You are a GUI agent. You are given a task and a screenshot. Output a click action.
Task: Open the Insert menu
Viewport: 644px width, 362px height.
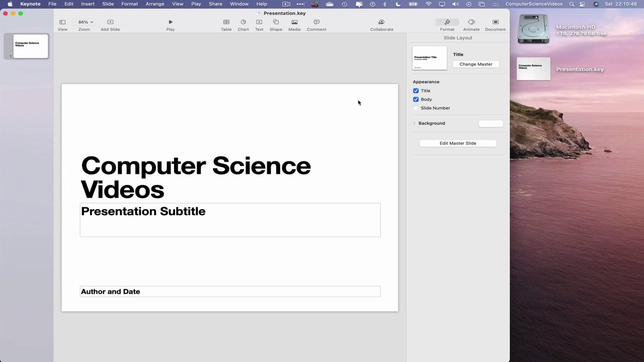[x=88, y=4]
